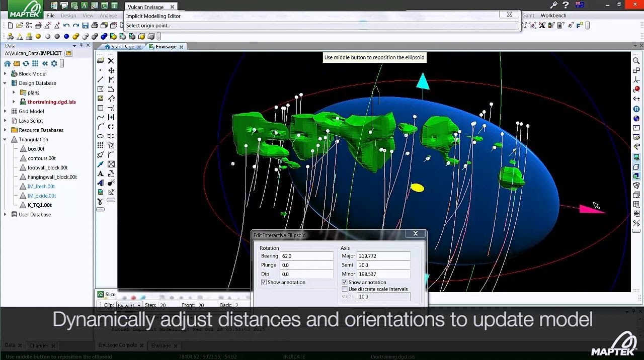Image resolution: width=644 pixels, height=360 pixels.
Task: Click the pin tool icon in title bar
Action: (x=554, y=5)
